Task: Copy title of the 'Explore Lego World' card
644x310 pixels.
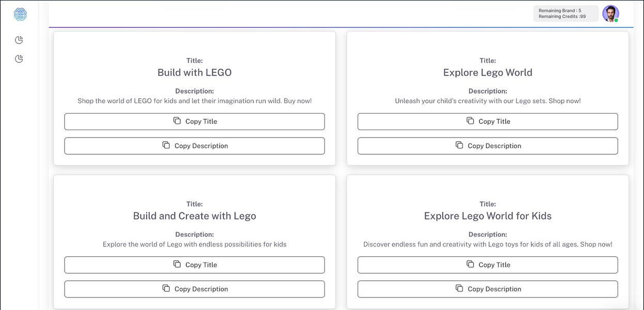Action: click(x=488, y=121)
